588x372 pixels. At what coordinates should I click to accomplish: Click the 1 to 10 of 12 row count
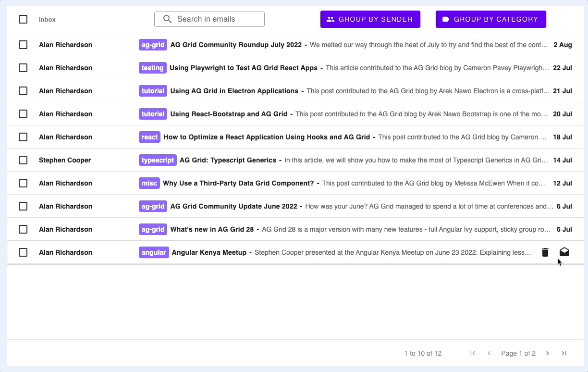[x=423, y=353]
